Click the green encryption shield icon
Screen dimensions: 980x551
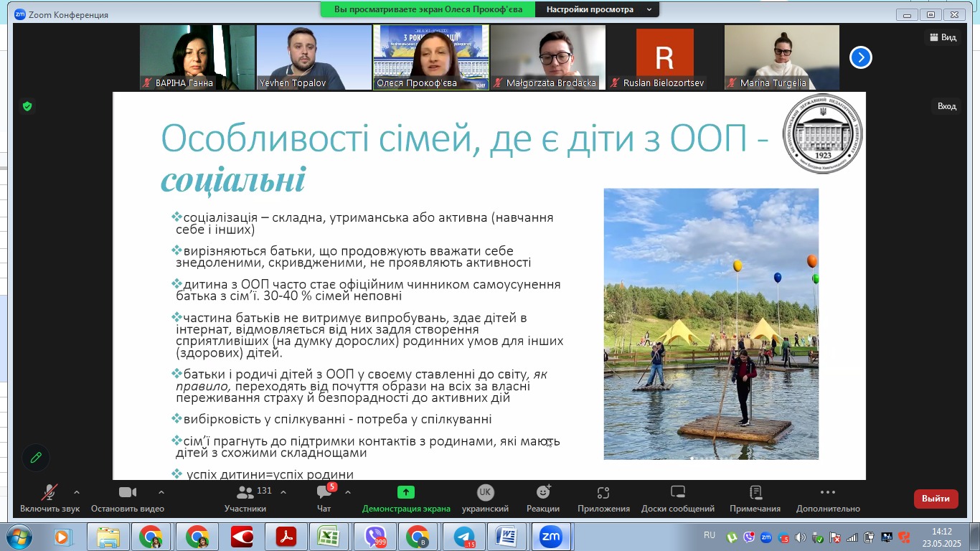27,106
